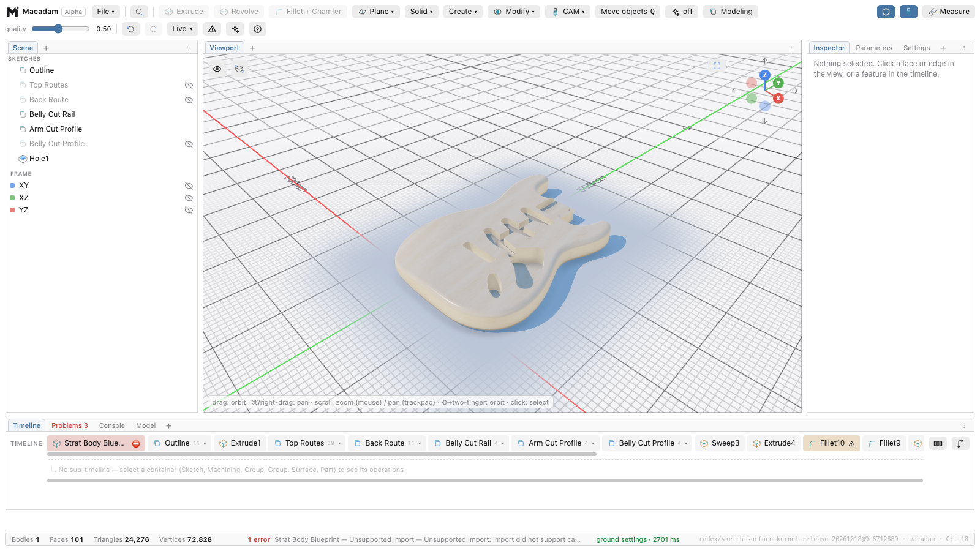Show the hidden Top Routes sketch

[x=189, y=85]
